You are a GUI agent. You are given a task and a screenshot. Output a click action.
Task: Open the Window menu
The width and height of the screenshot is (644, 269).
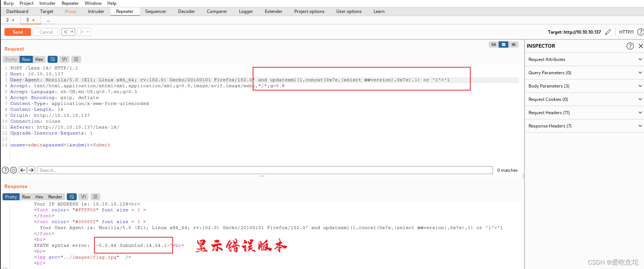93,3
